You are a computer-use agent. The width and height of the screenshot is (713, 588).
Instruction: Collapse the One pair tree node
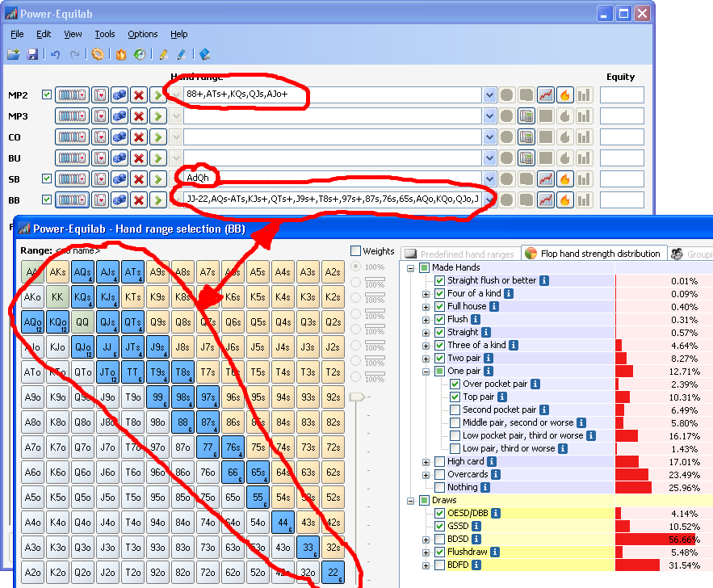click(426, 372)
